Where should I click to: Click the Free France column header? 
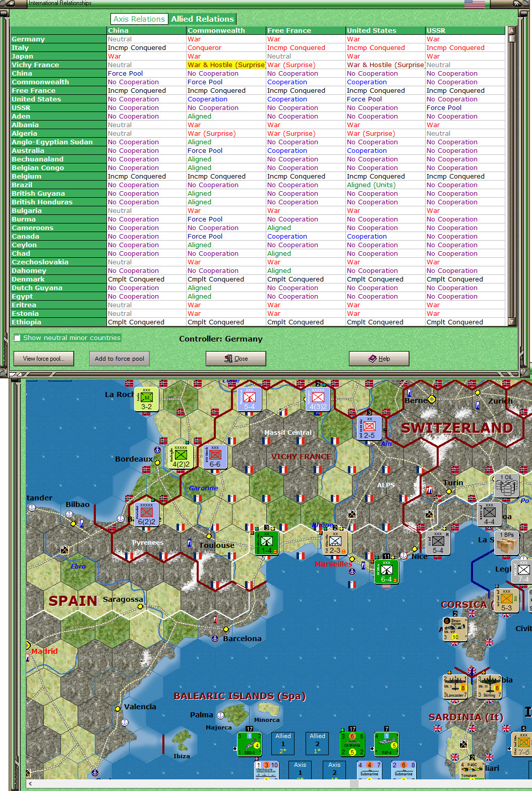(x=306, y=31)
